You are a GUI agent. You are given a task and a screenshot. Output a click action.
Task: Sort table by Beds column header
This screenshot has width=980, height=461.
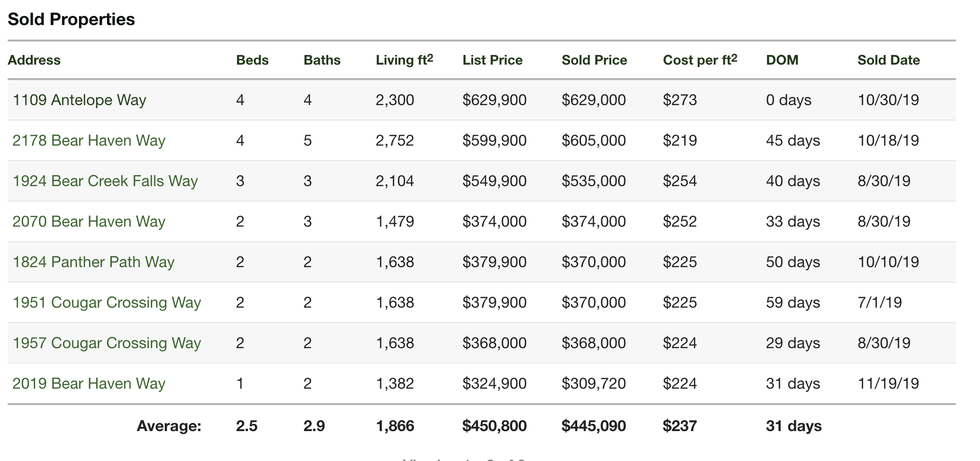(252, 60)
